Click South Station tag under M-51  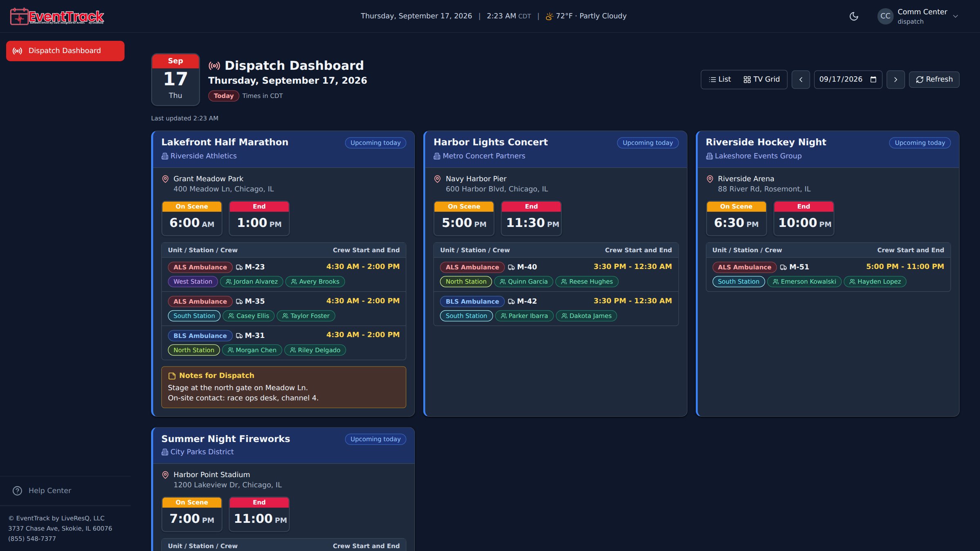(x=738, y=282)
